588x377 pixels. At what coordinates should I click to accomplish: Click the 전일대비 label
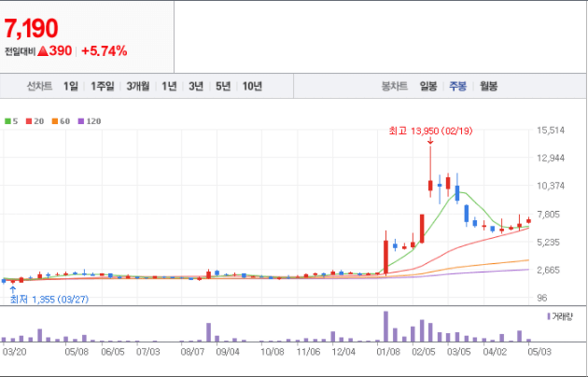20,51
